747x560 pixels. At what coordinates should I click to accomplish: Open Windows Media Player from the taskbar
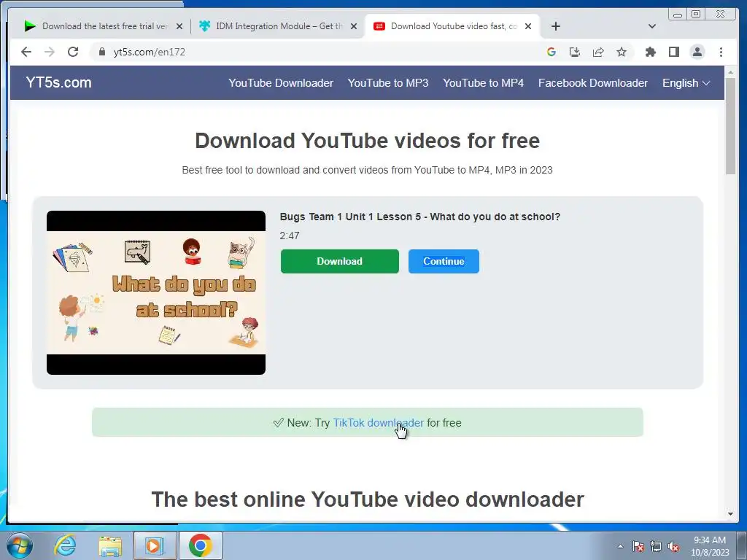(x=154, y=545)
